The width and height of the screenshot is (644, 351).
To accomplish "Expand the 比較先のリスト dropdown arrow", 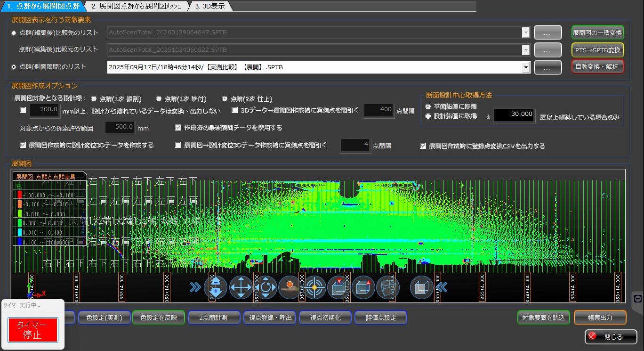I will 526,33.
